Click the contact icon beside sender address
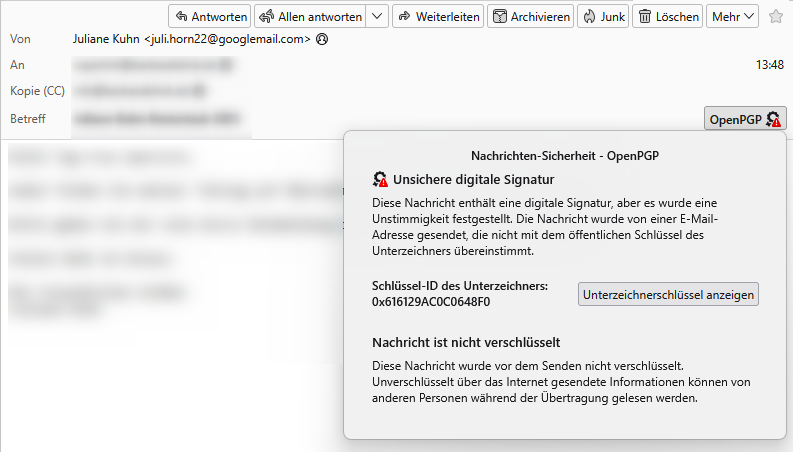Image resolution: width=793 pixels, height=452 pixels. point(321,40)
